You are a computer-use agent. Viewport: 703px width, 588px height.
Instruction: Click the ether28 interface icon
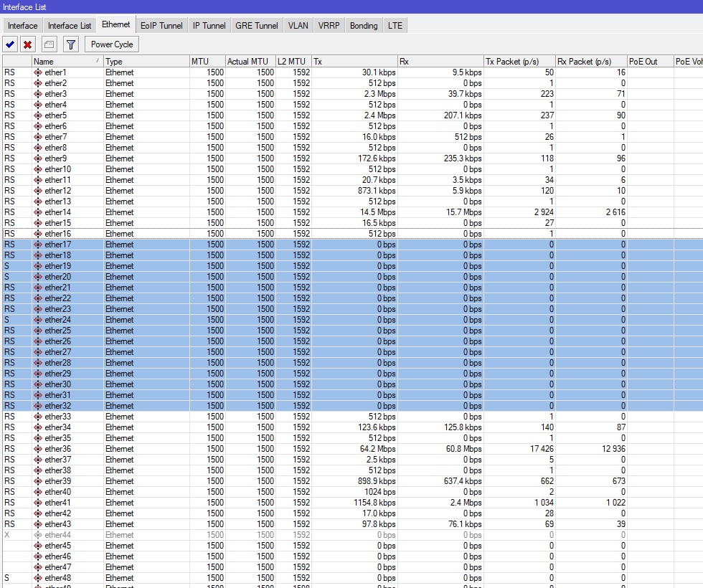[38, 363]
